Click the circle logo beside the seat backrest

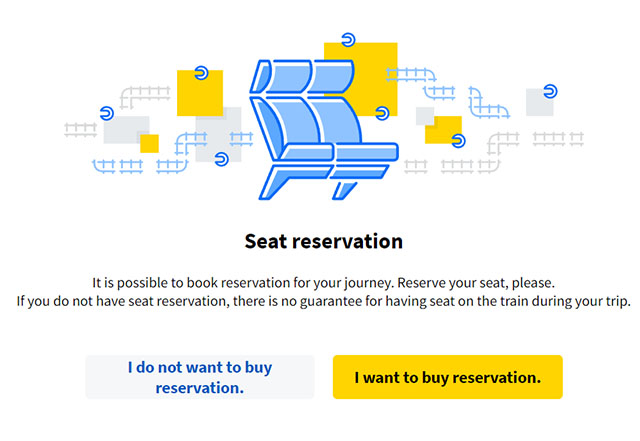(382, 113)
